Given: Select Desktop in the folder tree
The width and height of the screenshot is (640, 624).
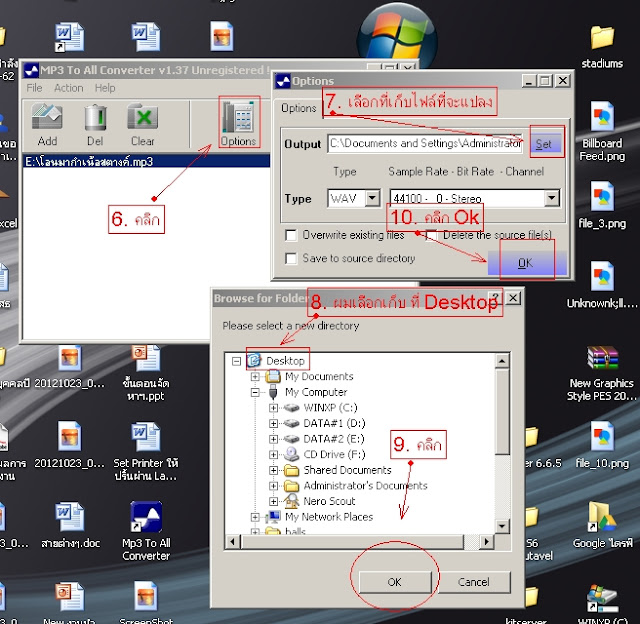Looking at the screenshot, I should pyautogui.click(x=285, y=361).
